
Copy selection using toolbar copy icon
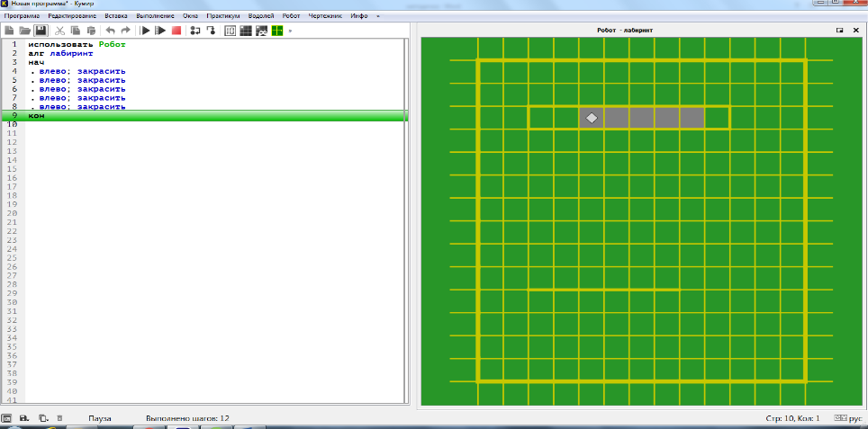[76, 31]
